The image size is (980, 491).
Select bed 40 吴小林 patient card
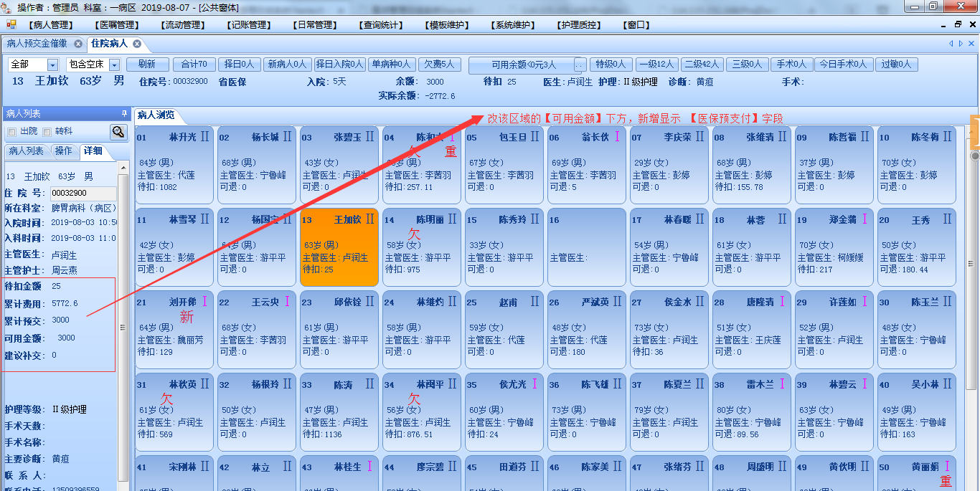(917, 413)
